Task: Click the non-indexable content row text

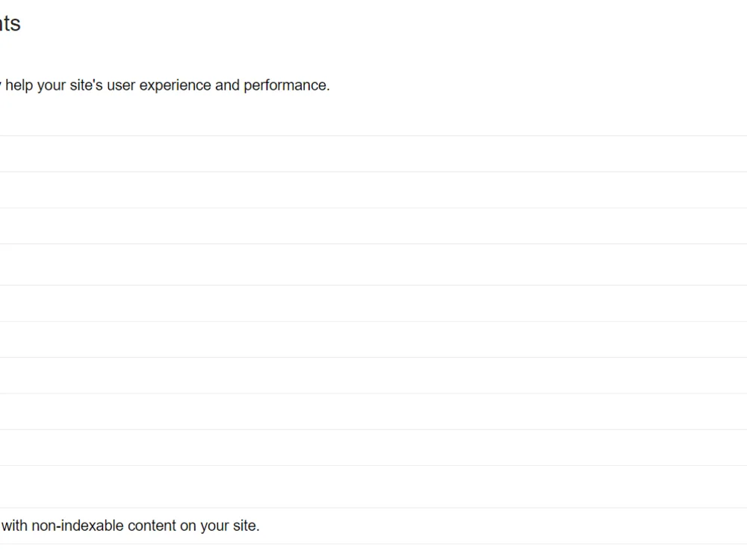Action: pyautogui.click(x=130, y=526)
